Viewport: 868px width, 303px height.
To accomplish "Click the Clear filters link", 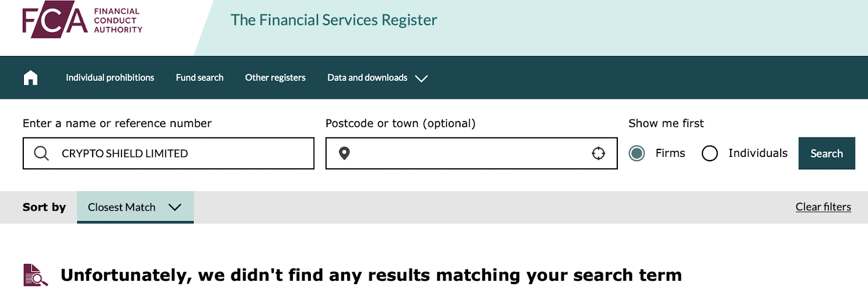I will pos(823,207).
